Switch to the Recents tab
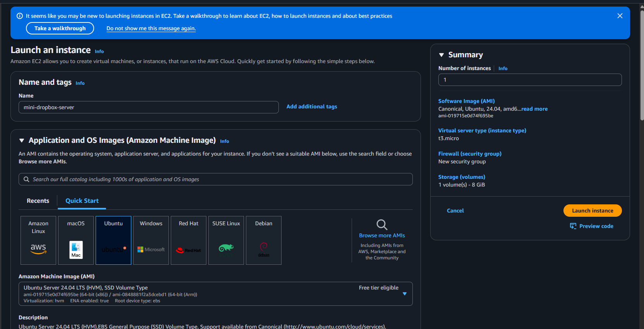The width and height of the screenshot is (644, 329). pos(38,201)
